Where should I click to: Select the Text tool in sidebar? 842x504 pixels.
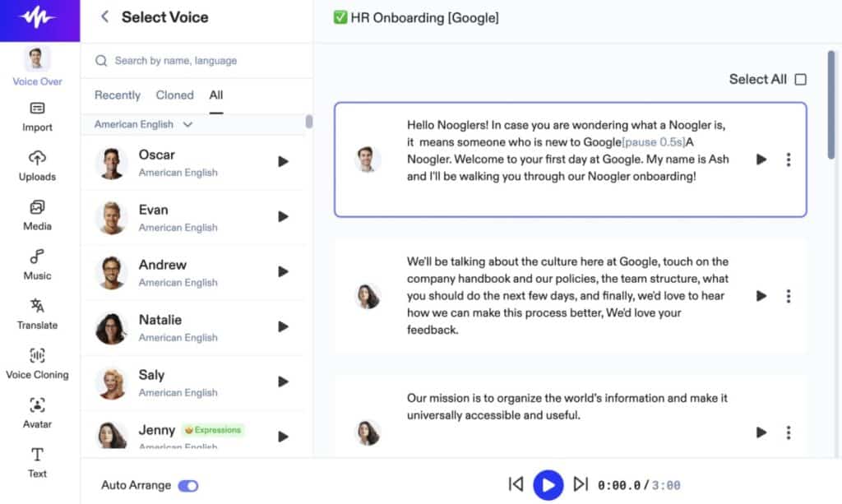(x=37, y=462)
